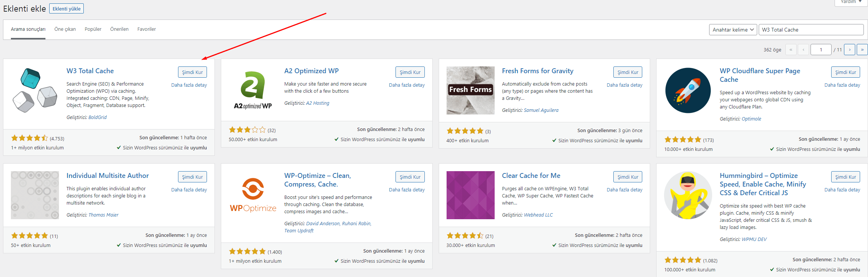The width and height of the screenshot is (868, 277).
Task: Open the Hummingbird superhero icon
Action: click(x=688, y=195)
